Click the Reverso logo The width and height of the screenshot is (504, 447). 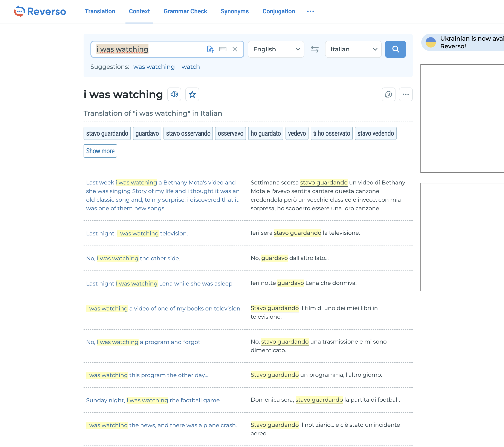pyautogui.click(x=40, y=11)
